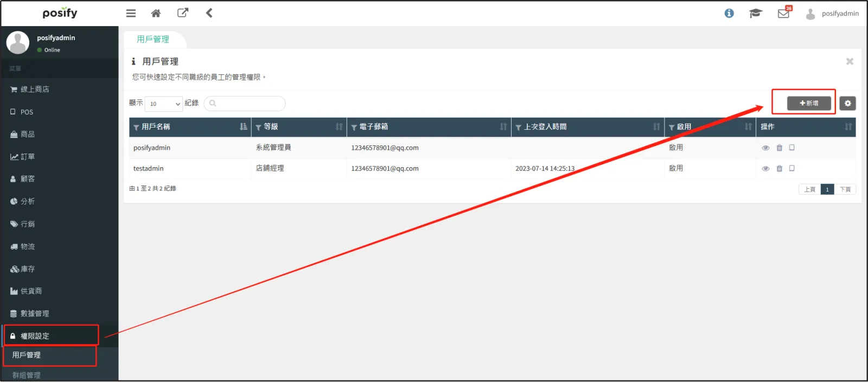The width and height of the screenshot is (868, 382).
Task: Close the 用戶管理 info panel
Action: 850,61
